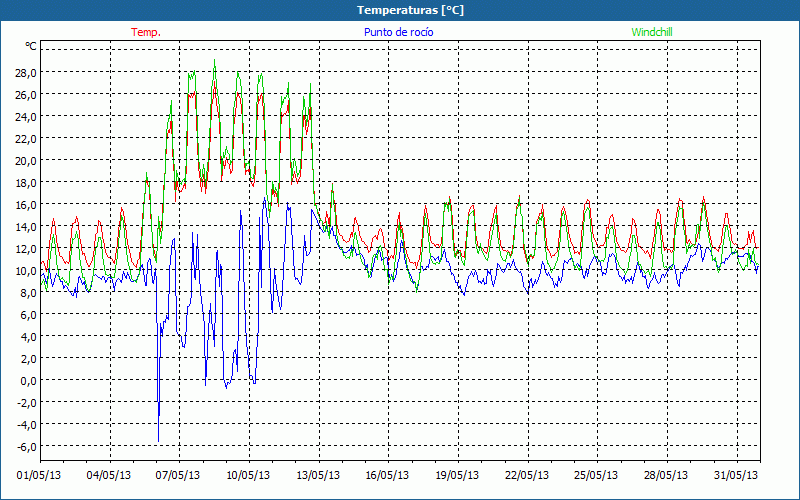The height and width of the screenshot is (500, 800).
Task: Select the red Temp. legend label
Action: click(x=146, y=32)
